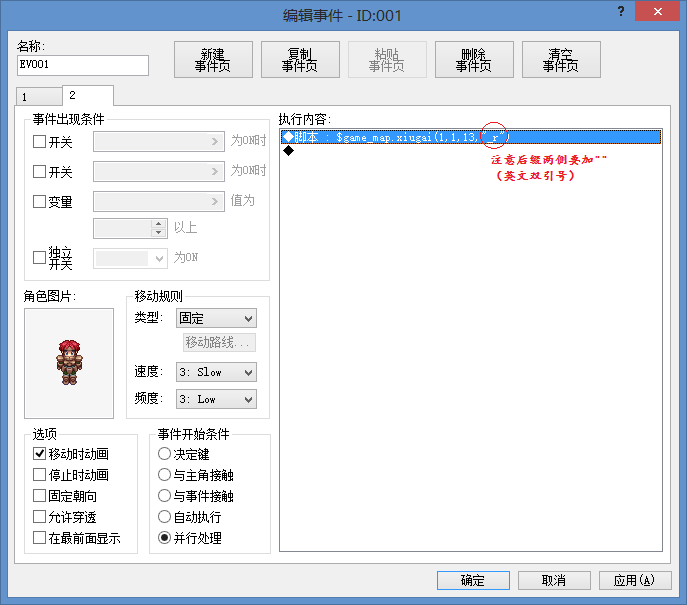Click the 新建事件页 button
Viewport: 687px width, 605px height.
click(x=213, y=60)
